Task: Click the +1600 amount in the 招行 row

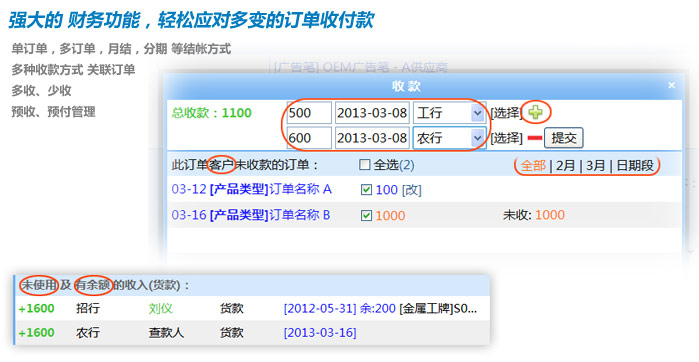Action: (37, 309)
